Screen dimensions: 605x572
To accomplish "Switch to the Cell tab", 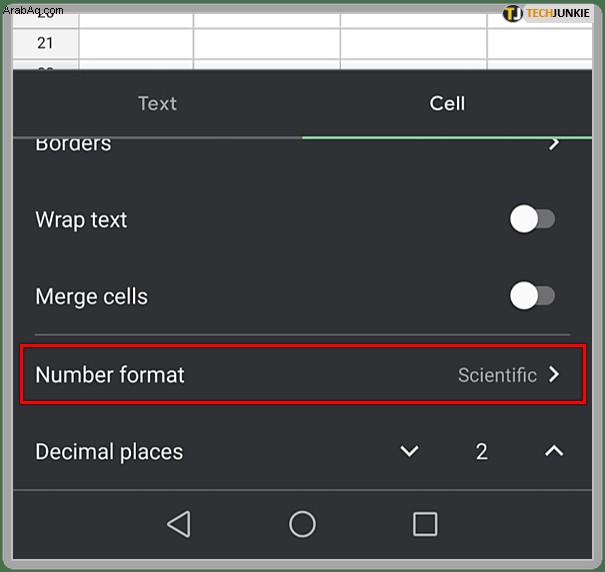I will 447,103.
